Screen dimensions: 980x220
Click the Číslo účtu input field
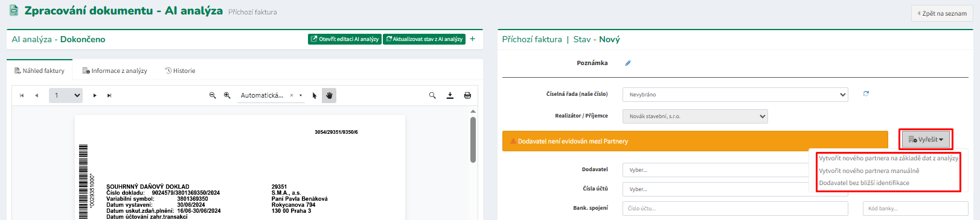click(x=735, y=209)
